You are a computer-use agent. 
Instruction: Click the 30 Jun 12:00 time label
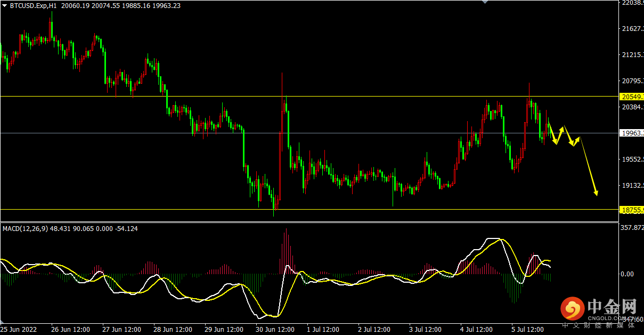[x=275, y=330]
